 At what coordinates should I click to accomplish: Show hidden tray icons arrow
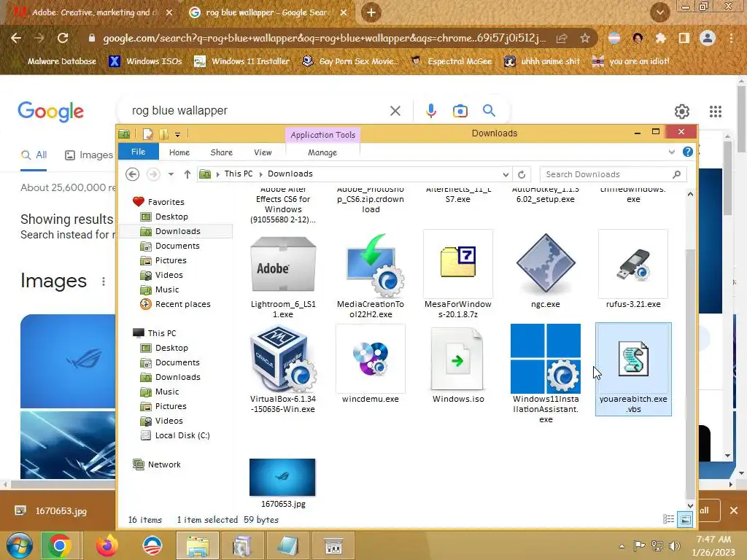point(622,546)
